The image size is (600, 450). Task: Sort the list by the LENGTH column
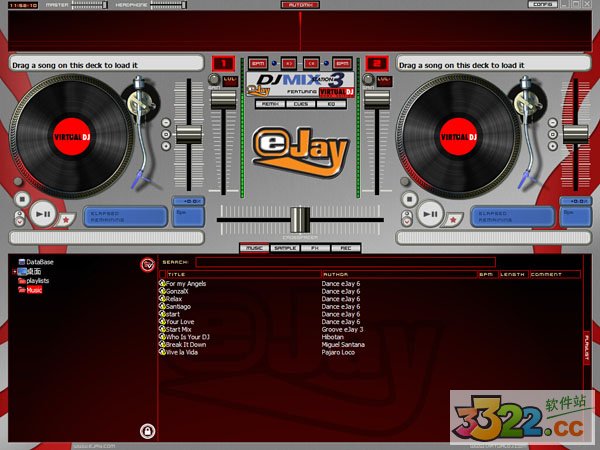pyautogui.click(x=514, y=274)
